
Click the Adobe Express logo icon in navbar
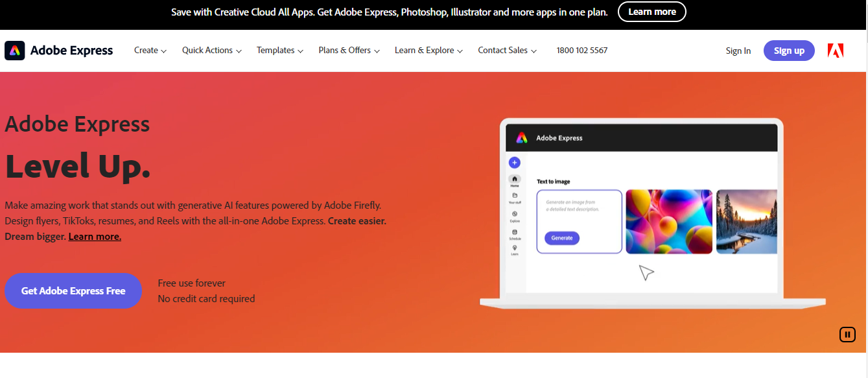coord(15,51)
